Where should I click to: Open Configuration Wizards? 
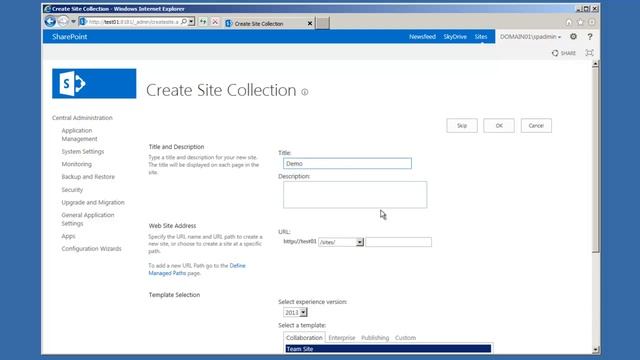point(91,249)
